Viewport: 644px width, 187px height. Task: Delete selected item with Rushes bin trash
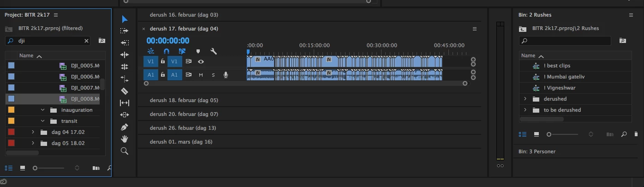pos(636,134)
